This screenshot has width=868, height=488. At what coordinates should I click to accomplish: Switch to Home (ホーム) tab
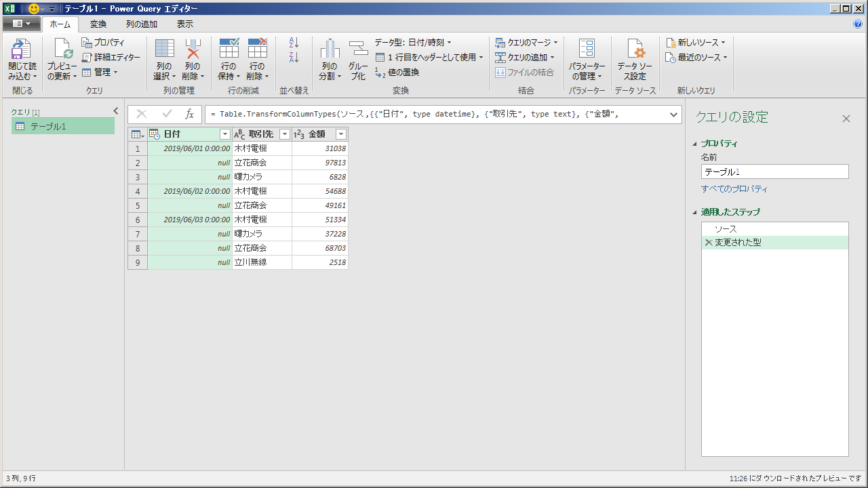[60, 24]
